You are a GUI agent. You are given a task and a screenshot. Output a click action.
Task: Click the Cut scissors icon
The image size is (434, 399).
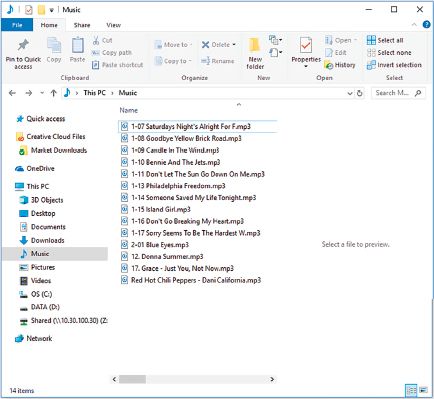pos(96,40)
